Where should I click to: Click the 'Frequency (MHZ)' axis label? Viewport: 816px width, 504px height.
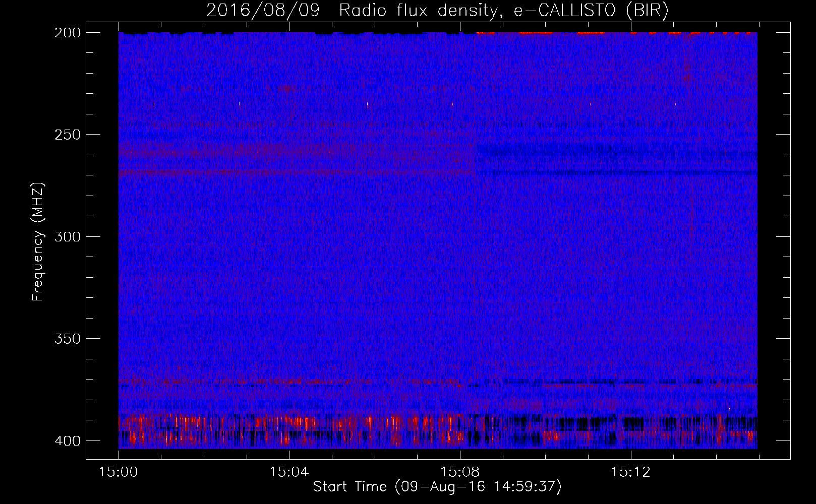[38, 242]
